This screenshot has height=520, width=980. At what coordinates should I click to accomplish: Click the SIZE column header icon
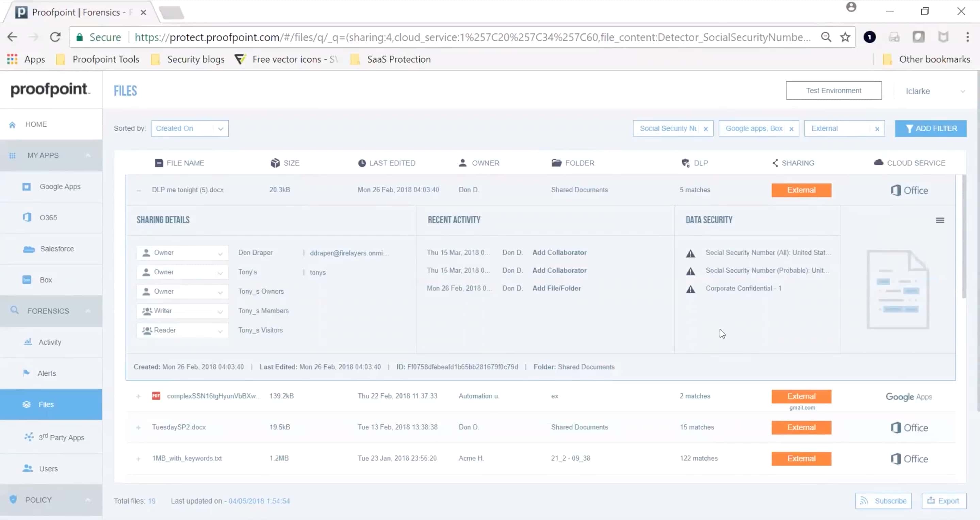pyautogui.click(x=275, y=163)
